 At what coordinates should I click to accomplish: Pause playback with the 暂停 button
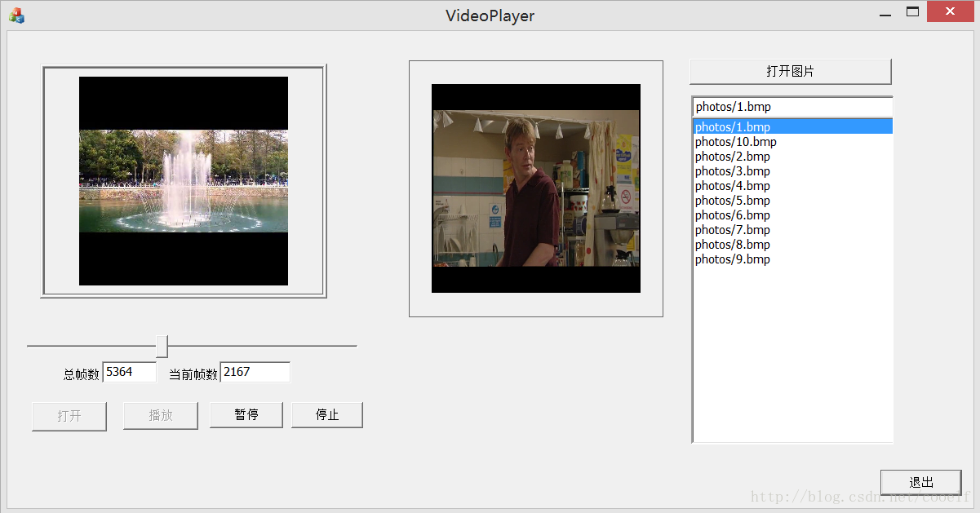tap(246, 415)
